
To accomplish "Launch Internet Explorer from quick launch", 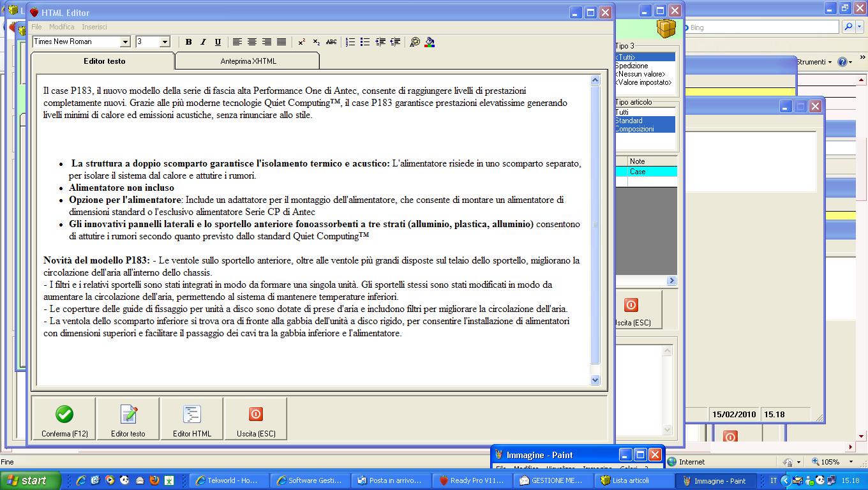I will pos(81,480).
